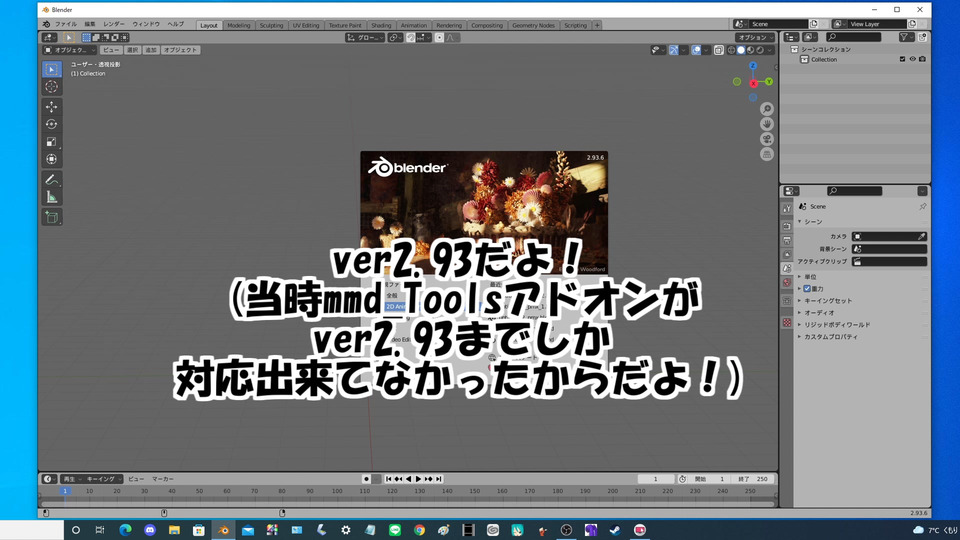Image resolution: width=960 pixels, height=540 pixels.
Task: Switch to rendered viewport shading
Action: (x=760, y=50)
